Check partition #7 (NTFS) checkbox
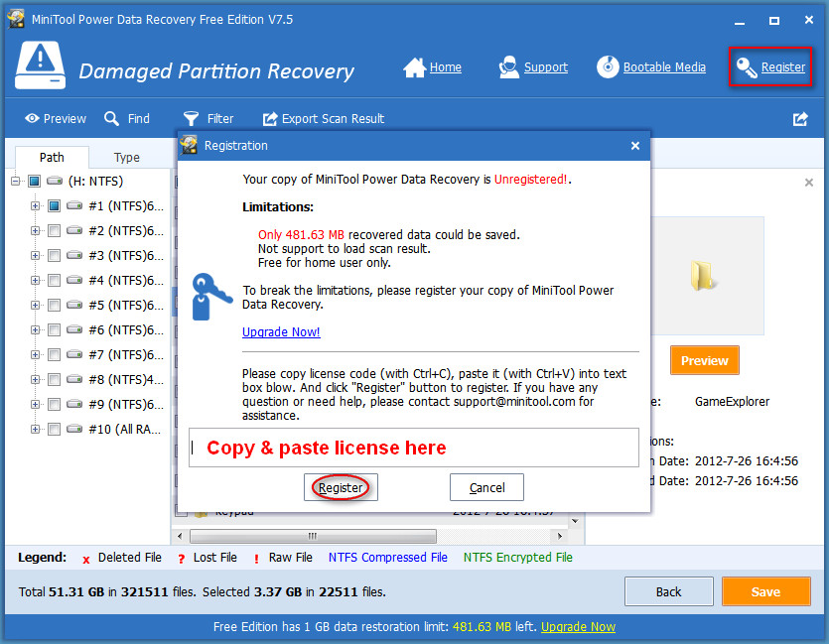829x644 pixels. tap(54, 354)
